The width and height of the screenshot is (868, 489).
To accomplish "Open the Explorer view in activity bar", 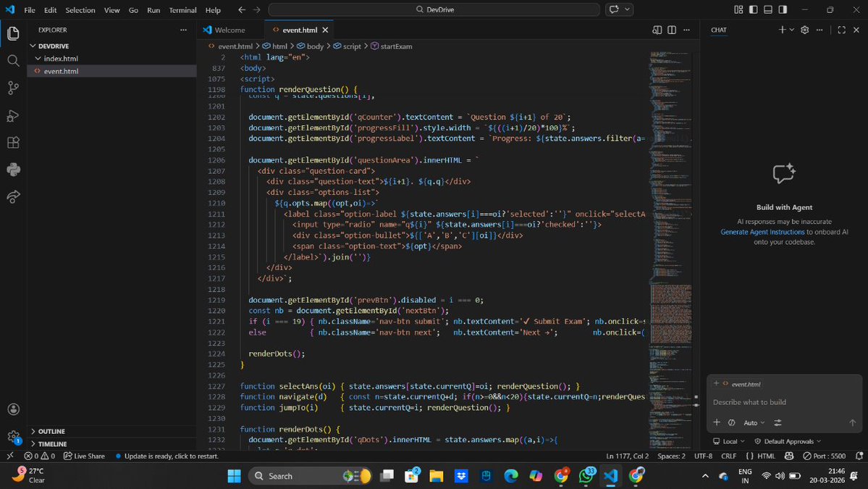I will (13, 33).
